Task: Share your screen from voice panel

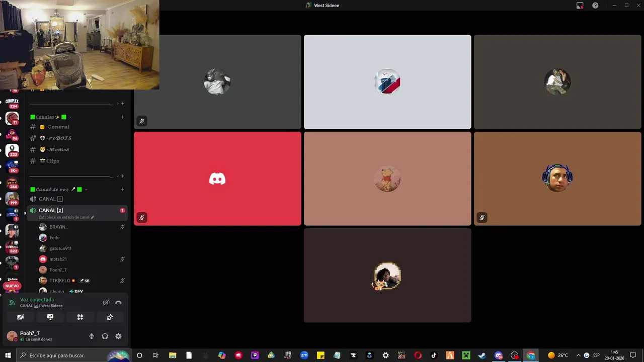Action: coord(50,317)
